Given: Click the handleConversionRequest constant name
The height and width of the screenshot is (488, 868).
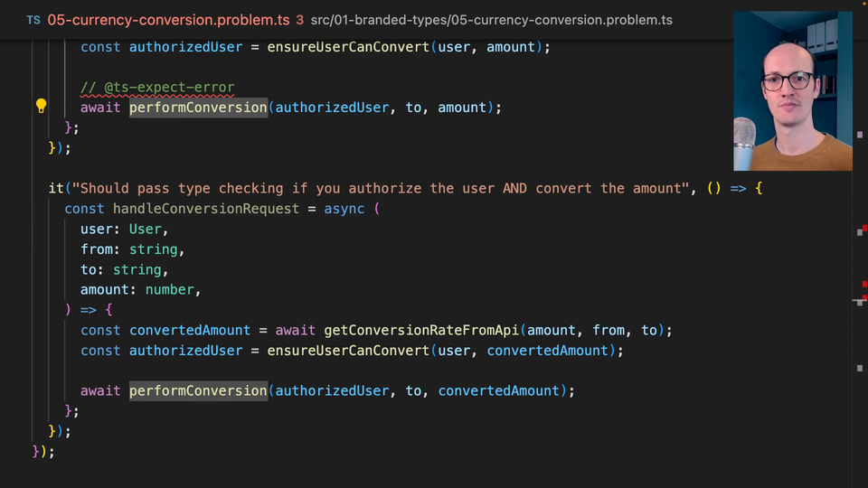Looking at the screenshot, I should point(206,209).
